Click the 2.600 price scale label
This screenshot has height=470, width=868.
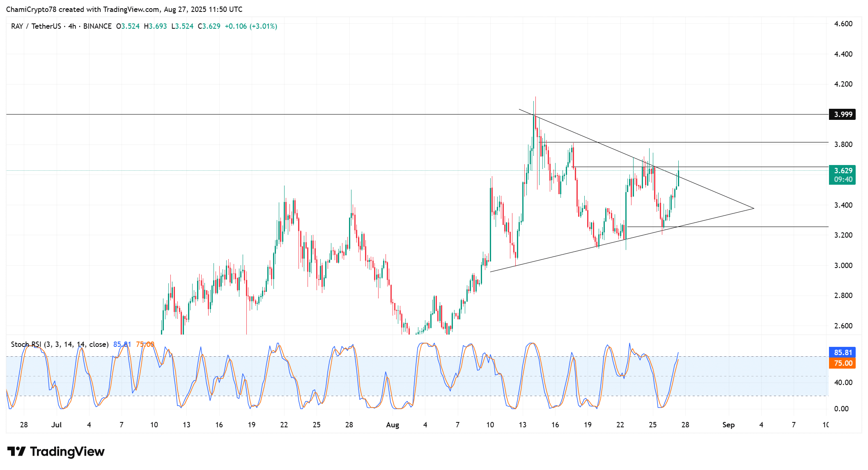(843, 326)
